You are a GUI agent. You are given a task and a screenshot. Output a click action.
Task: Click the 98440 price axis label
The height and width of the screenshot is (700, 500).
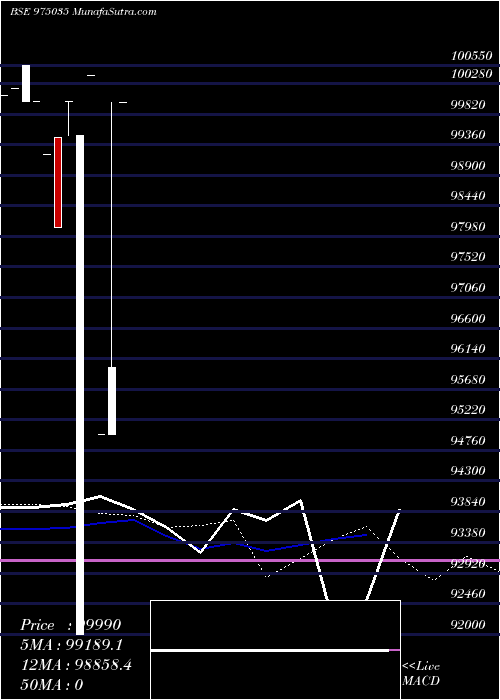(468, 196)
